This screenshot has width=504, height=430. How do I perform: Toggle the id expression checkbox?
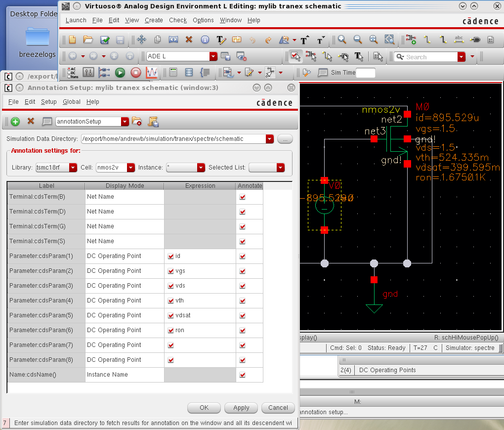coord(171,256)
